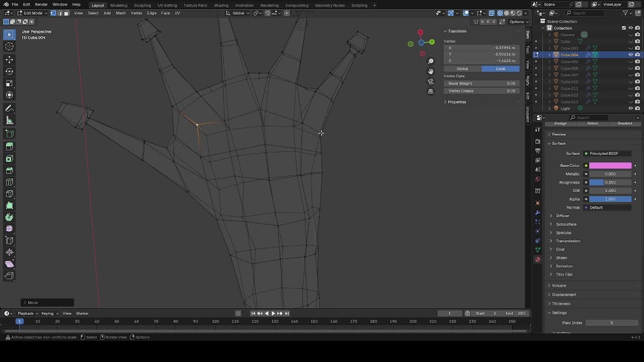Expand the Cube.004 outliner row

coord(549,55)
